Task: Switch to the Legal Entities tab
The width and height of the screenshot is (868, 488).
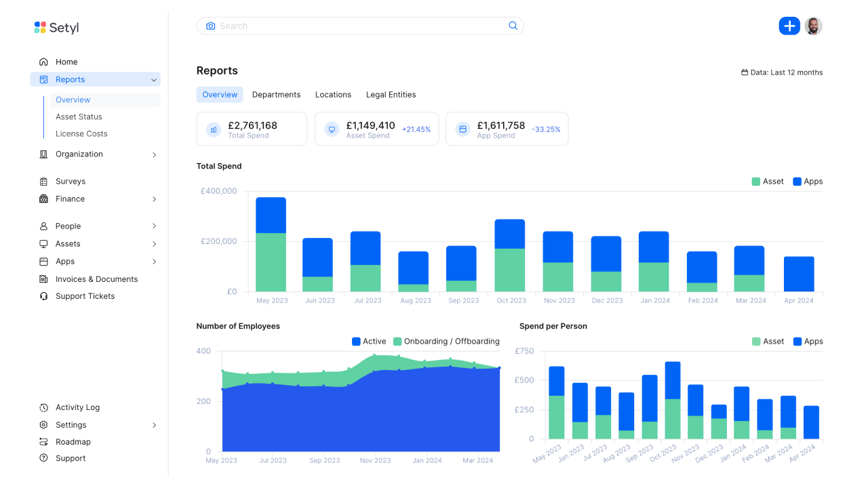Action: (391, 95)
